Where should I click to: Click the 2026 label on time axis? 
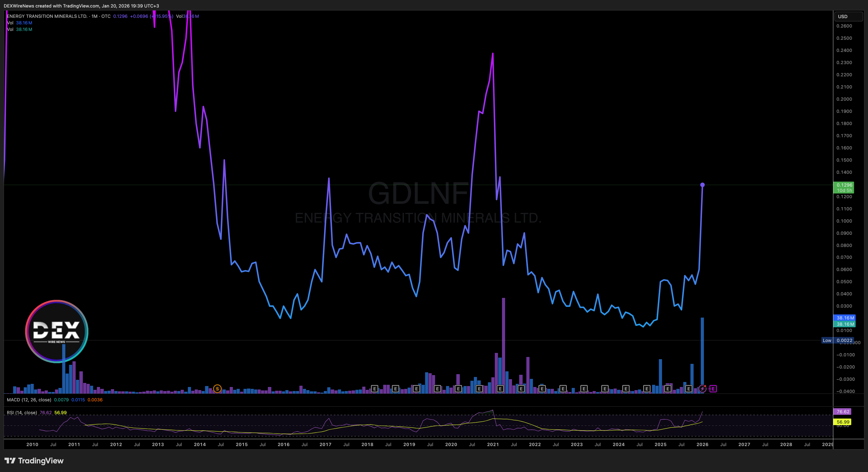click(702, 444)
